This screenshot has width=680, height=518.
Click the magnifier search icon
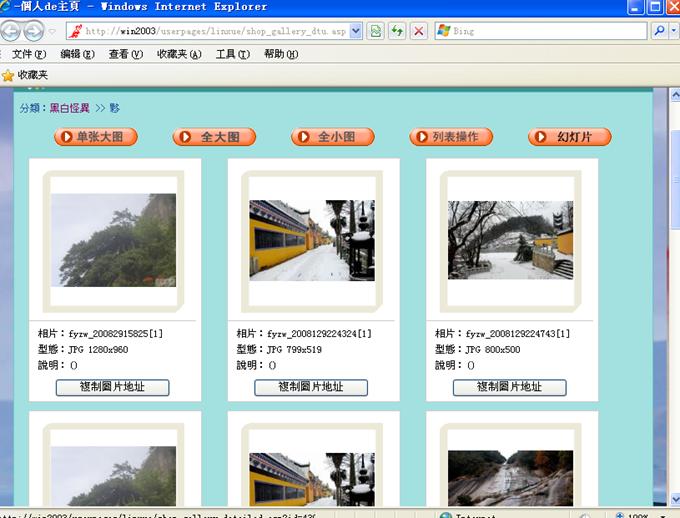click(660, 31)
